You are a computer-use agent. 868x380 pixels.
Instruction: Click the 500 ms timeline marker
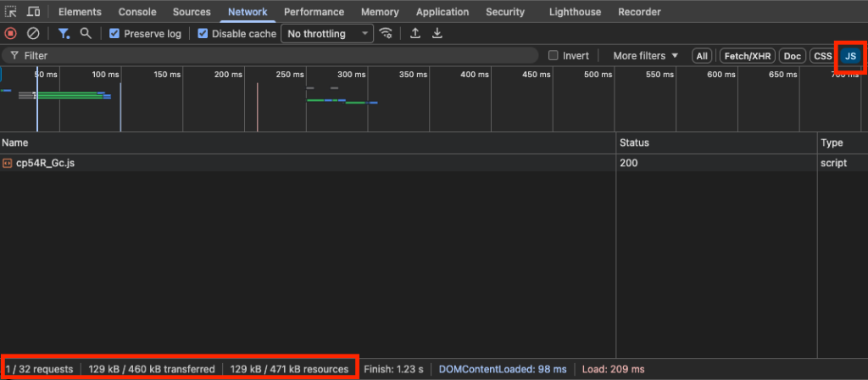coord(598,75)
